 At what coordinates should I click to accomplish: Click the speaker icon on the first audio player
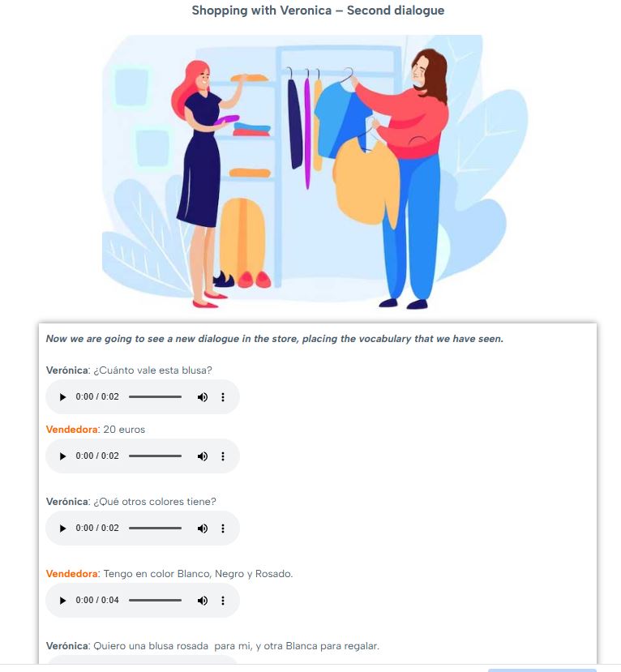(202, 397)
